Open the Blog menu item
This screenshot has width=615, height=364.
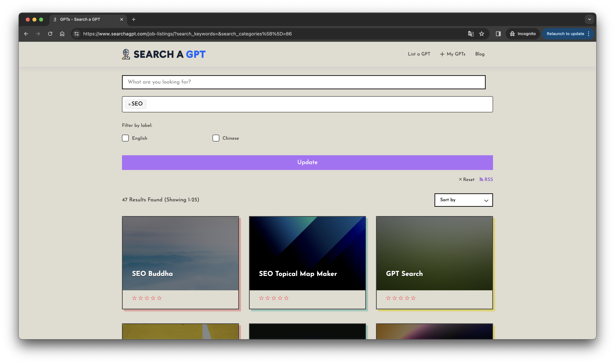[x=480, y=54]
